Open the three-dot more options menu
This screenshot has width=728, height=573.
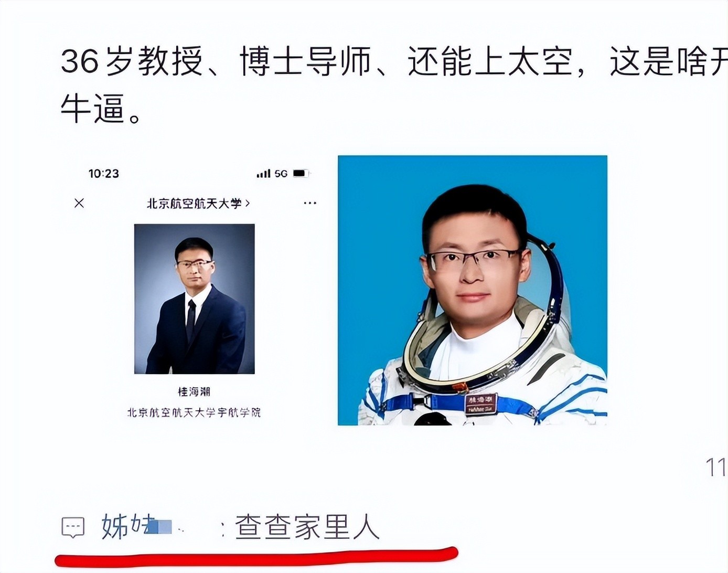(310, 203)
